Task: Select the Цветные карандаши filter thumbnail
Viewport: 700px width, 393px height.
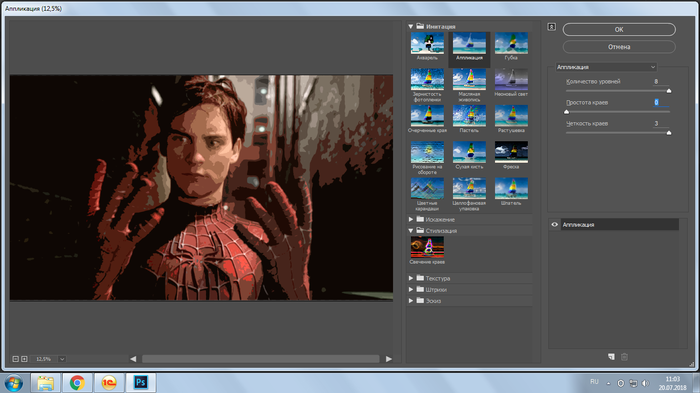Action: 427,188
